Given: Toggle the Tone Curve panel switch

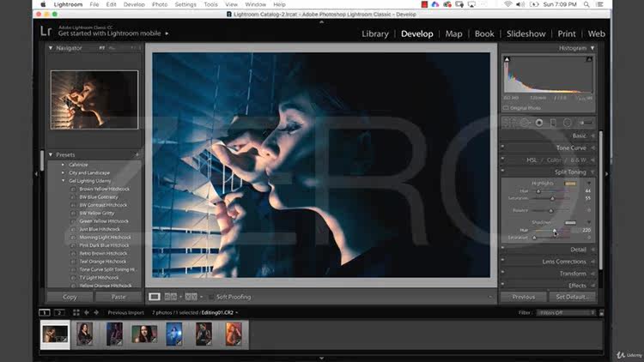Looking at the screenshot, I should point(502,147).
